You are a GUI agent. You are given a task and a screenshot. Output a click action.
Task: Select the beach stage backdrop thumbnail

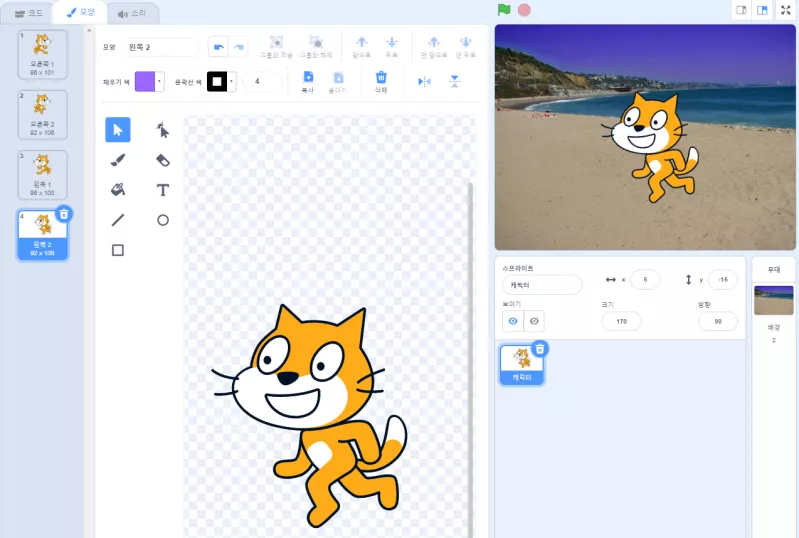click(774, 300)
